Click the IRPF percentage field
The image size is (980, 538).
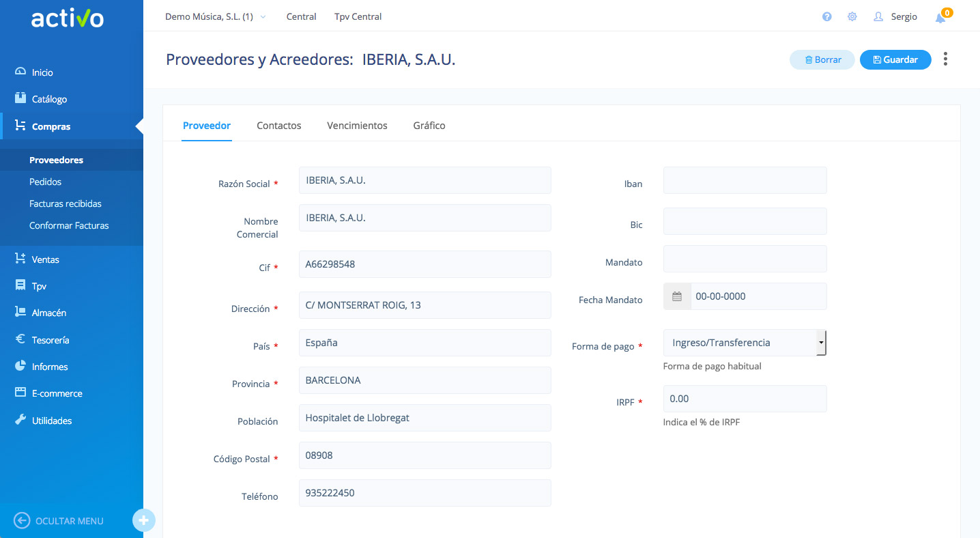coord(745,399)
